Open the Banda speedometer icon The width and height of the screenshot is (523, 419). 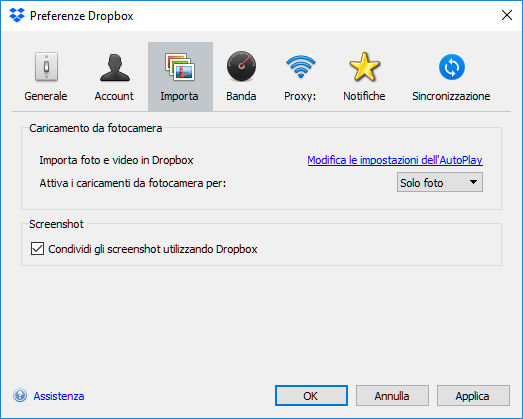pos(241,66)
